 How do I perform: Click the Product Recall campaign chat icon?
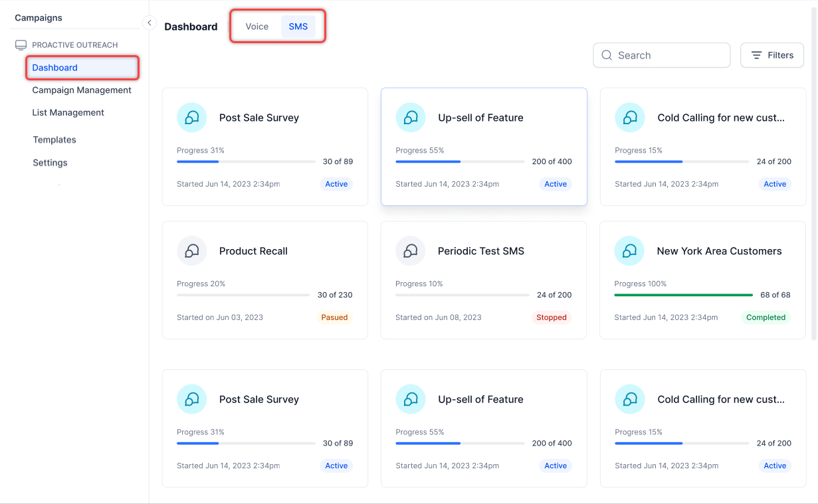click(x=191, y=251)
